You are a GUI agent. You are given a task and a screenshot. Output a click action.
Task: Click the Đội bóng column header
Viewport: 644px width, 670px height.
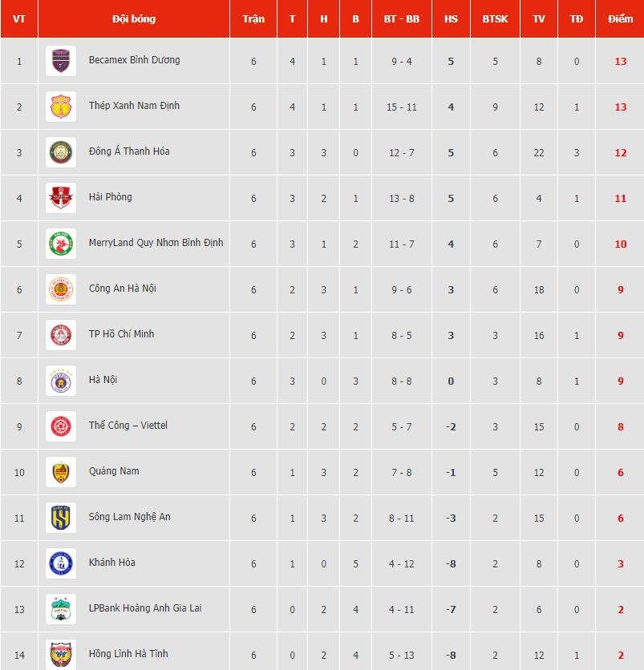(134, 18)
